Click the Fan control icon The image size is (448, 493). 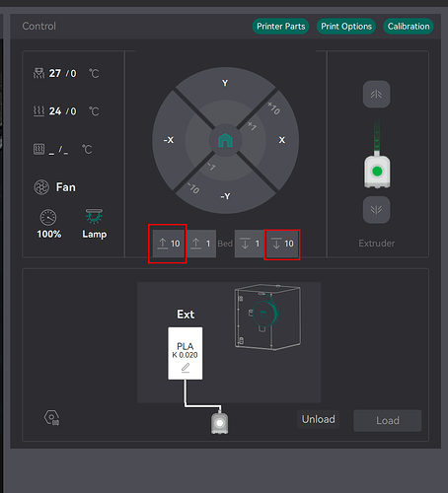(41, 187)
